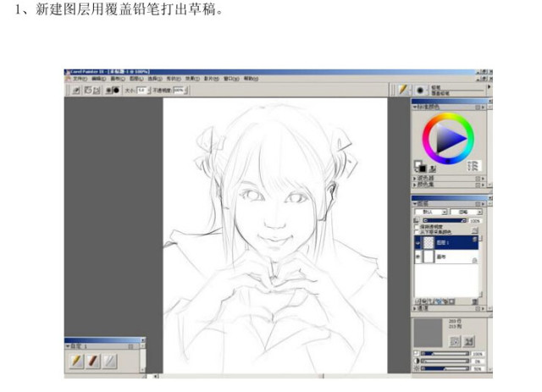Click the first icon in the layers panel bottom toolbar
This screenshot has width=542, height=392.
click(417, 301)
